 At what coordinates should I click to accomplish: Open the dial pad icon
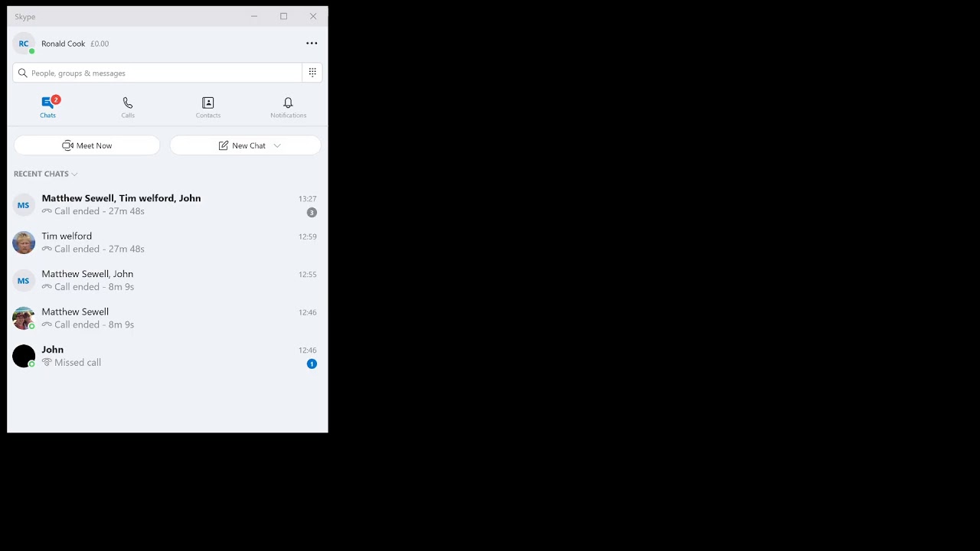click(x=312, y=73)
